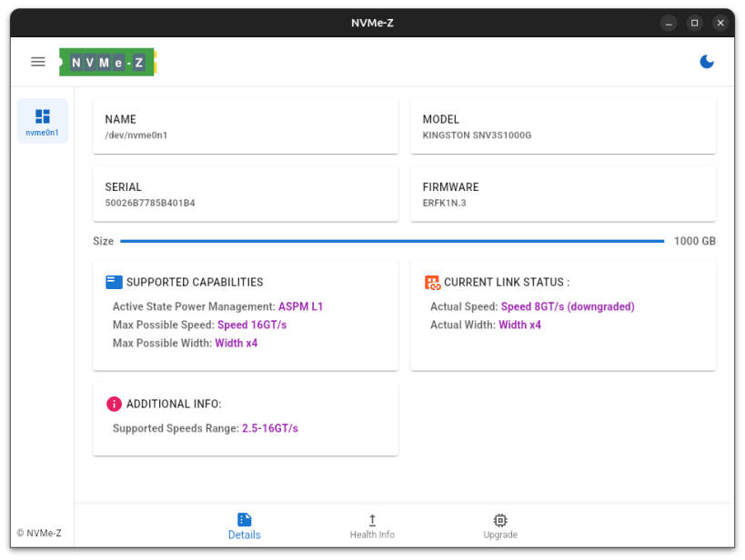Screen dimensions: 745x560
Task: Click the ASPM L1 value
Action: 301,307
